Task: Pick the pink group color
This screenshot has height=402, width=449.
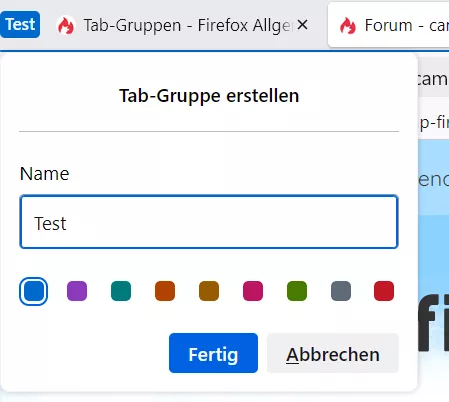Action: click(x=253, y=291)
